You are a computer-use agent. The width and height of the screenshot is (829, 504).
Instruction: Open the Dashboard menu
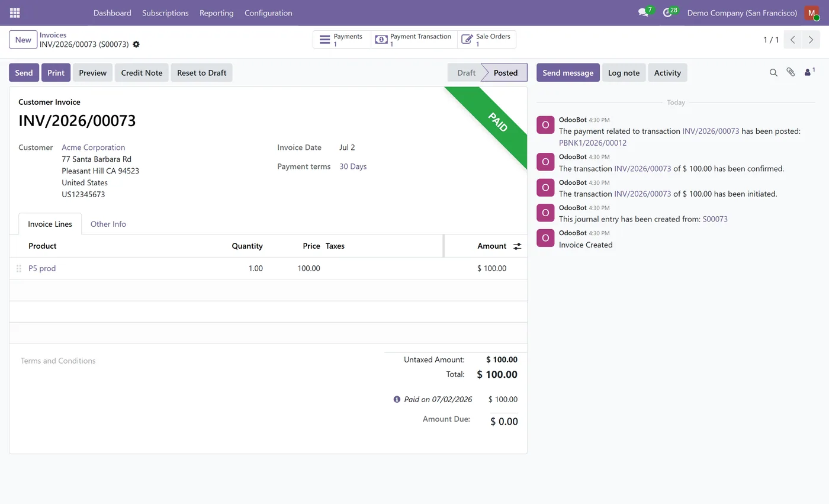[113, 12]
